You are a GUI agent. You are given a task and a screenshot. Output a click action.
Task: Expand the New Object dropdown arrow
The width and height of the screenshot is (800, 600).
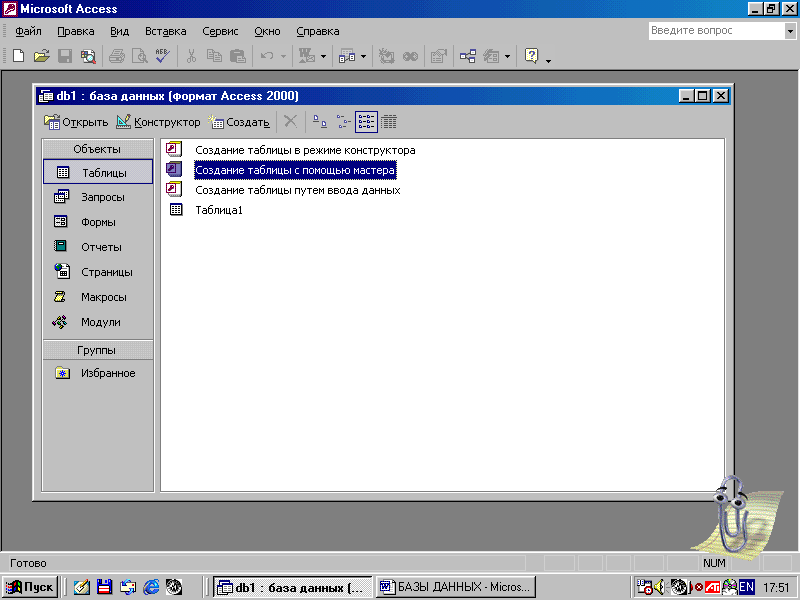coord(507,56)
